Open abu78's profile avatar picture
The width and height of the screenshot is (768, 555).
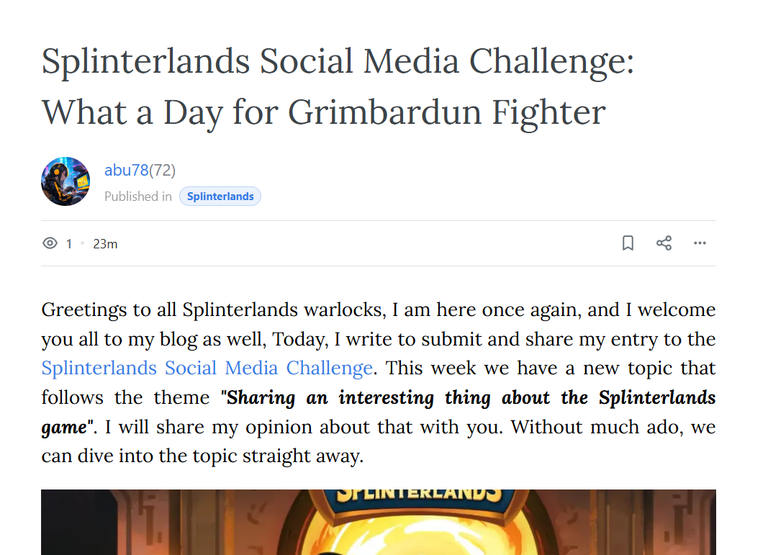pyautogui.click(x=66, y=181)
